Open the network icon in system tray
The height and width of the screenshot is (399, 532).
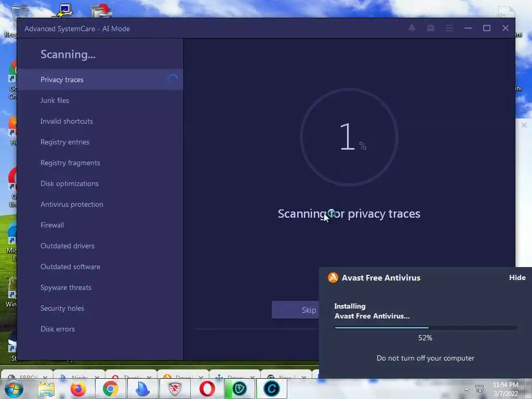(x=480, y=389)
